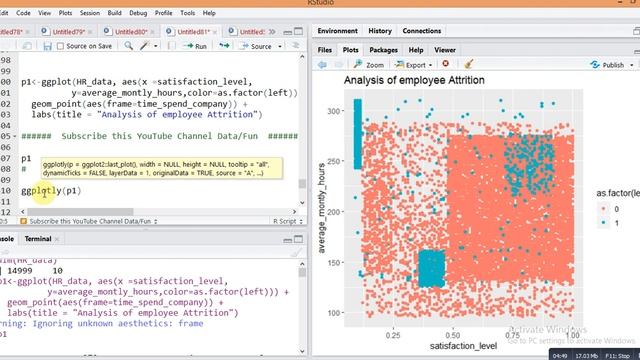The height and width of the screenshot is (360, 640).
Task: Click the Publish button
Action: [x=608, y=64]
